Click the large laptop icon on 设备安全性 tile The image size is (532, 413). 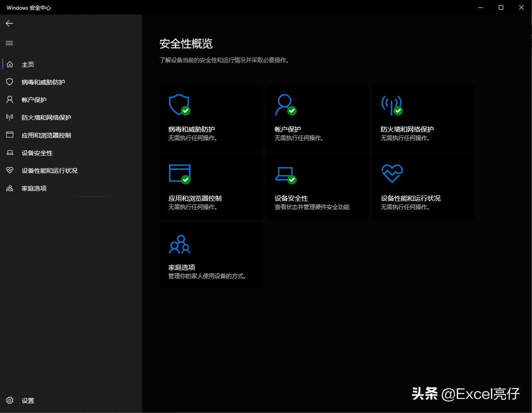(x=286, y=175)
